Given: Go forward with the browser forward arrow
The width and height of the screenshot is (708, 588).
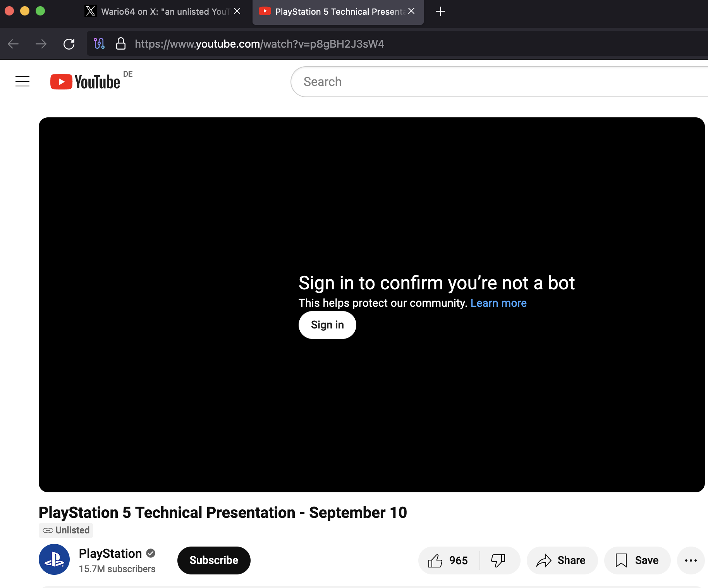Looking at the screenshot, I should point(41,44).
